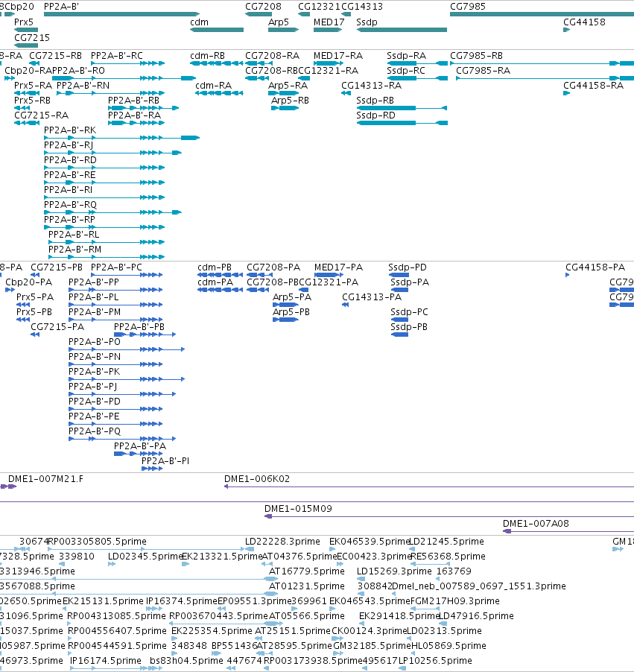
Task: Click the IP16174.5prime EST label
Action: pyautogui.click(x=106, y=660)
